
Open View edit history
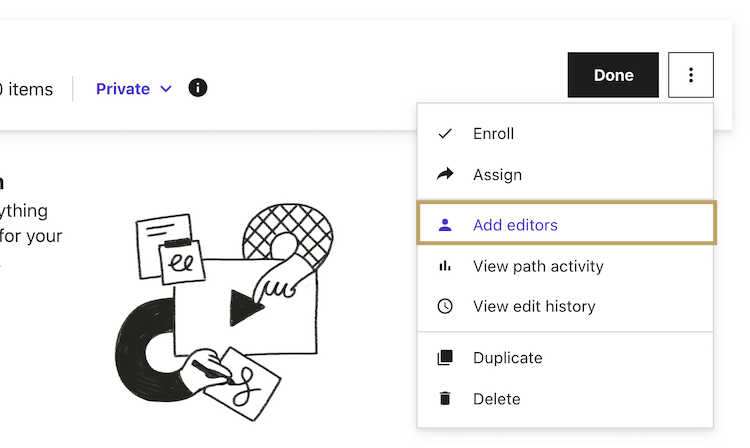(x=534, y=307)
